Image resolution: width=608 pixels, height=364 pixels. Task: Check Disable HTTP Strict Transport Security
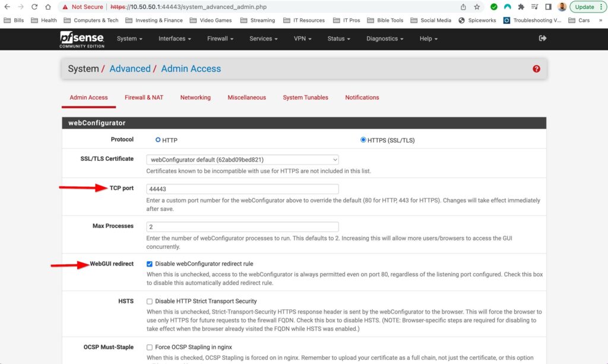(149, 302)
